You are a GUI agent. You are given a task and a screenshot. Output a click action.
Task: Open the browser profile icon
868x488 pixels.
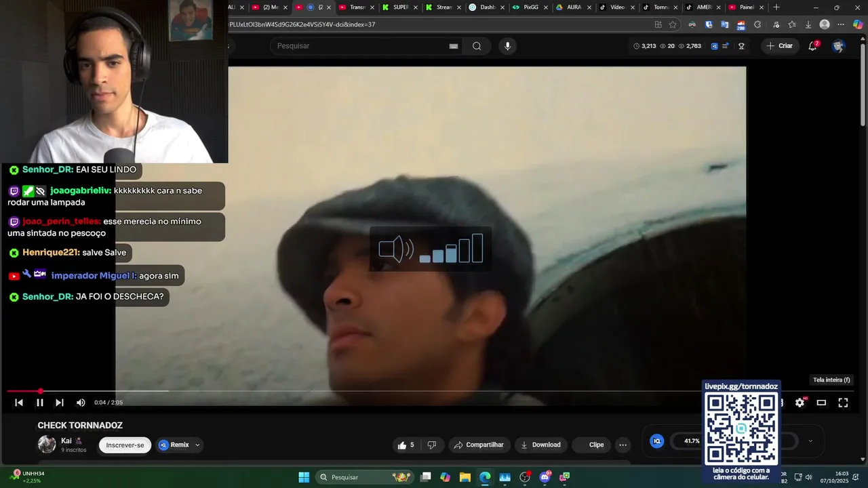pos(825,24)
